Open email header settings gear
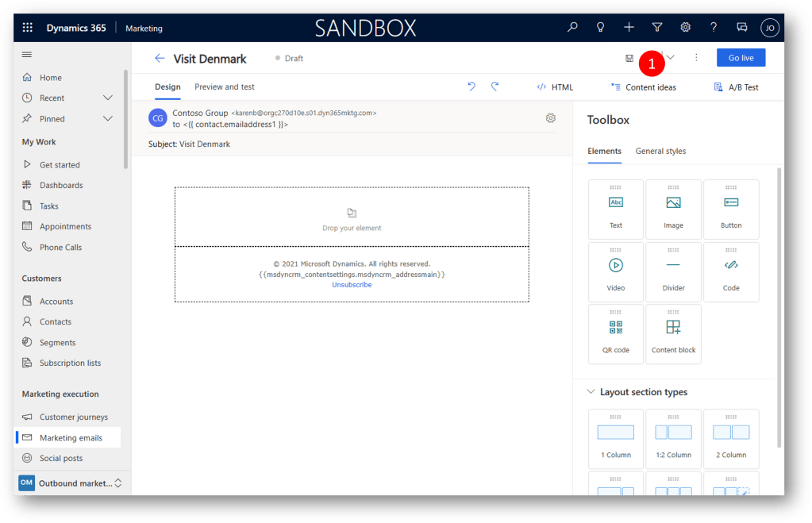This screenshot has width=812, height=523. [x=551, y=118]
